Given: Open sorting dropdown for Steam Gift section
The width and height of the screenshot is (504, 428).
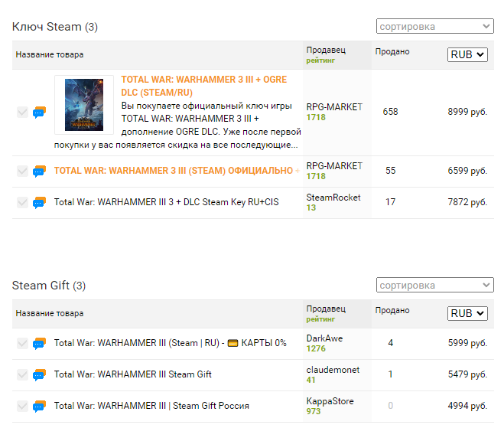Looking at the screenshot, I should [x=434, y=286].
